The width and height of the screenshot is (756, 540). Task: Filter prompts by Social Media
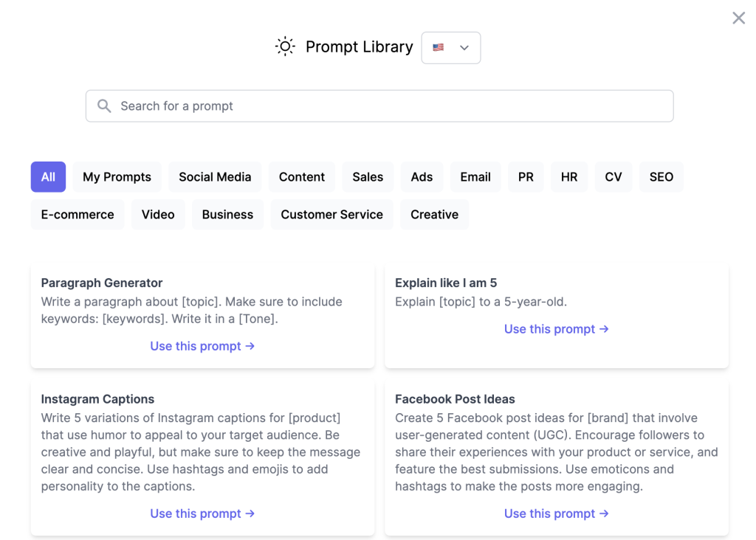click(x=215, y=177)
